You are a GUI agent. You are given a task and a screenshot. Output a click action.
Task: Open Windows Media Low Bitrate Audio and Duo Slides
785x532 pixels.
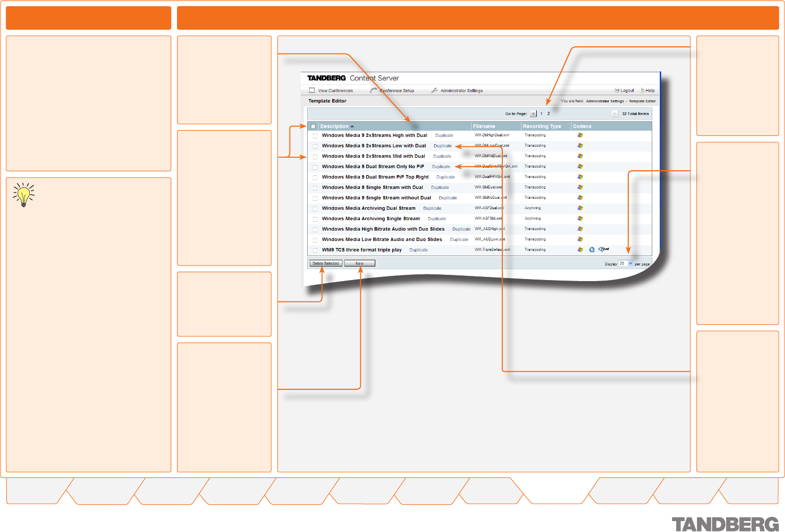click(x=382, y=239)
